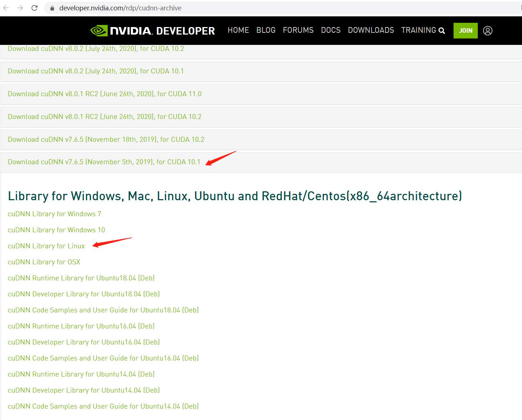
Task: Open the NVIDIA Developer logo home link
Action: click(x=153, y=31)
